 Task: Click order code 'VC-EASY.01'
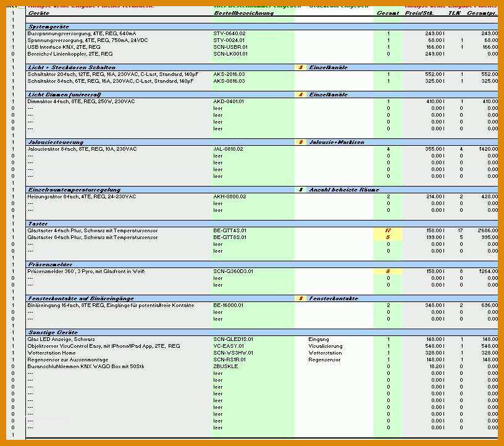point(228,346)
